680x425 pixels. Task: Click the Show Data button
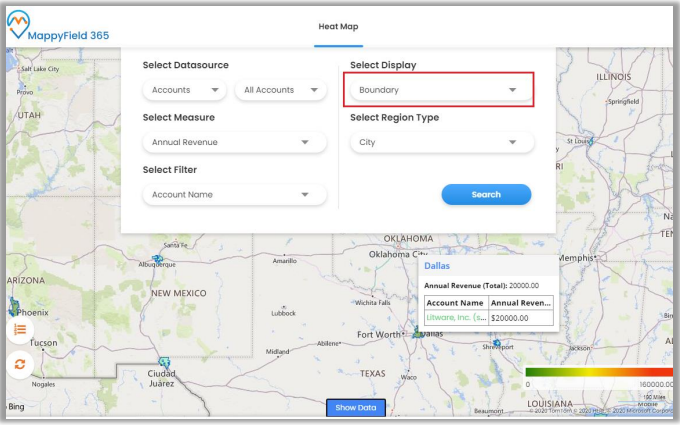point(355,408)
